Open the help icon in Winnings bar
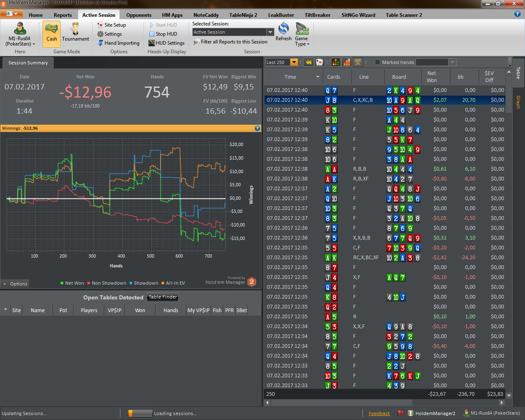The height and width of the screenshot is (420, 525). (x=258, y=128)
